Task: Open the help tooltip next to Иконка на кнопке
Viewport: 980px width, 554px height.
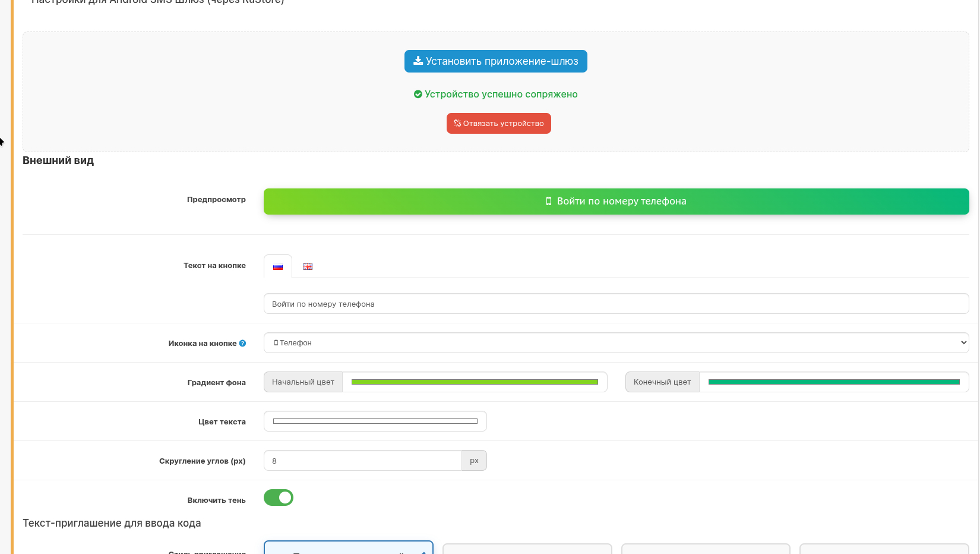Action: coord(242,344)
